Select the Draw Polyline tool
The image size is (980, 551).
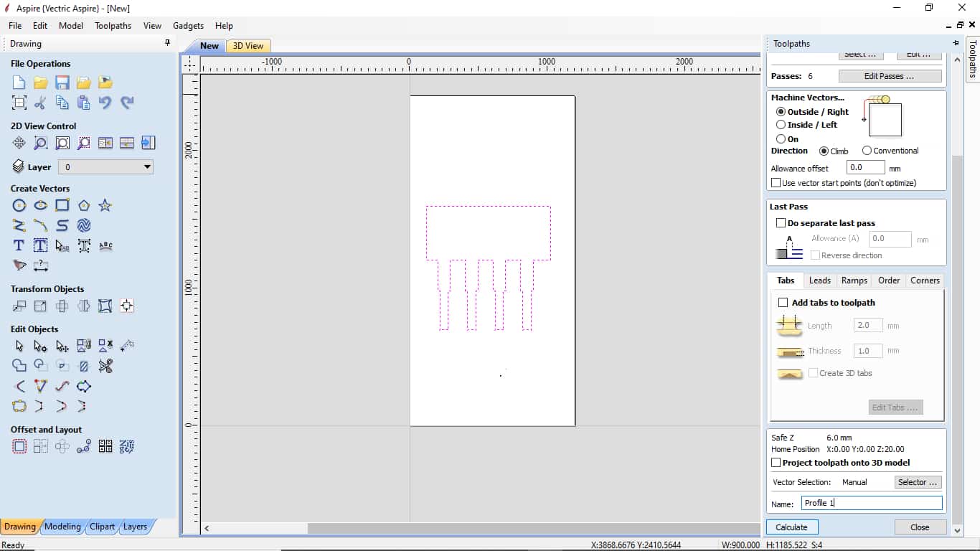click(19, 226)
